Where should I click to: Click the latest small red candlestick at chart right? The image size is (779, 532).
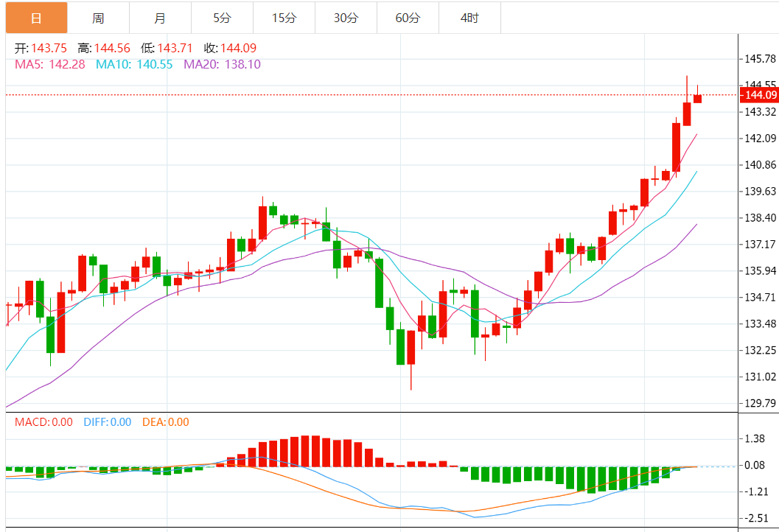coord(697,98)
